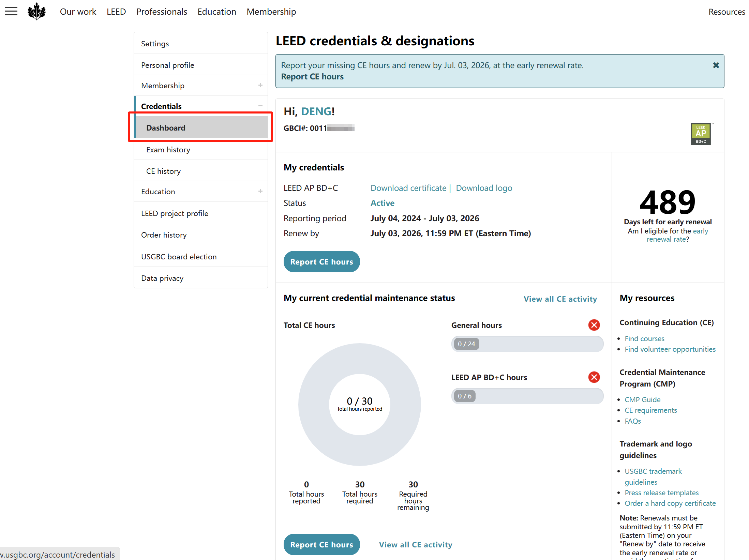Open Find volunteer opportunities link

click(670, 349)
